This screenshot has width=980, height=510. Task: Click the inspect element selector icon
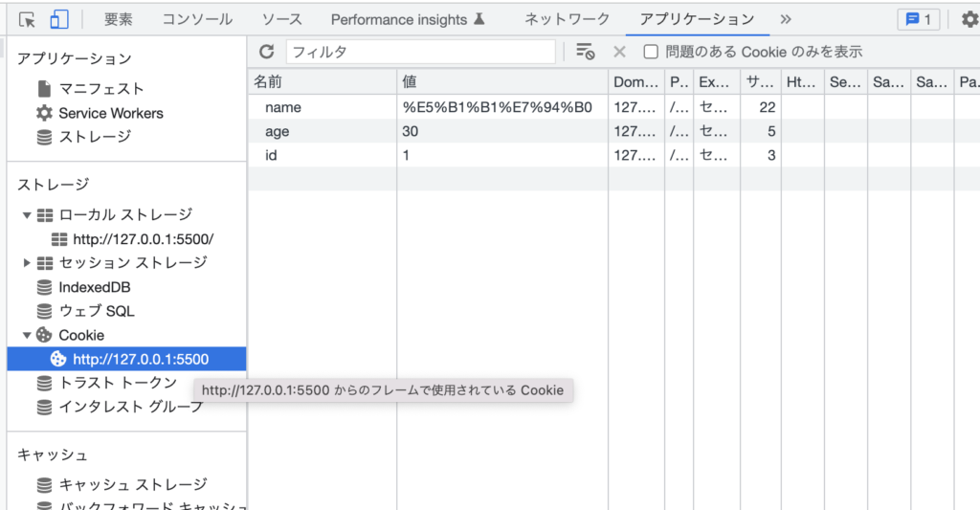(x=28, y=19)
